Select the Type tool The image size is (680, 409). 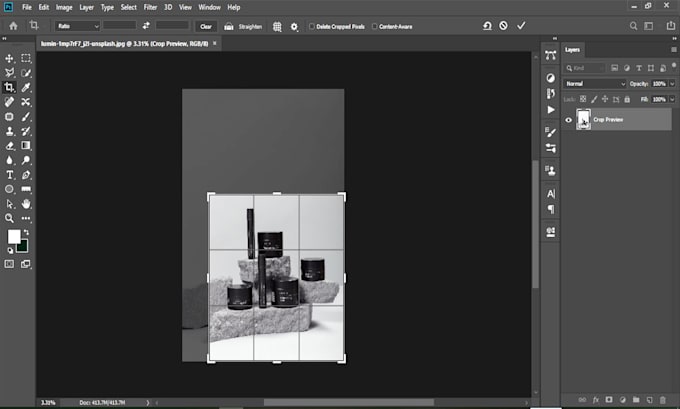[10, 174]
